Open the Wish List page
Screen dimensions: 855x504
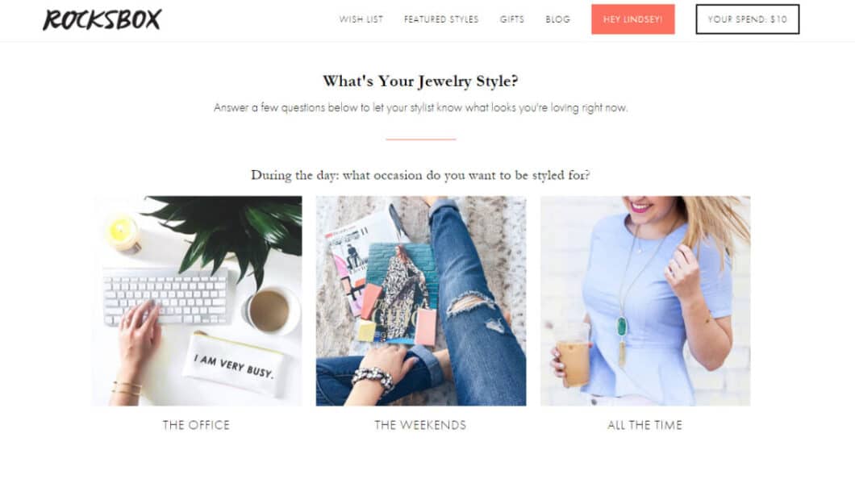point(361,19)
